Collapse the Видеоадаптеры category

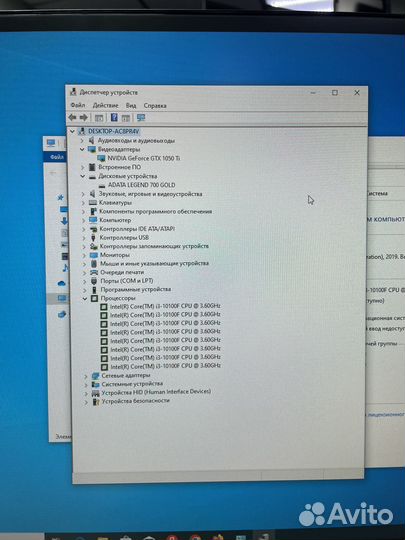pyautogui.click(x=82, y=149)
